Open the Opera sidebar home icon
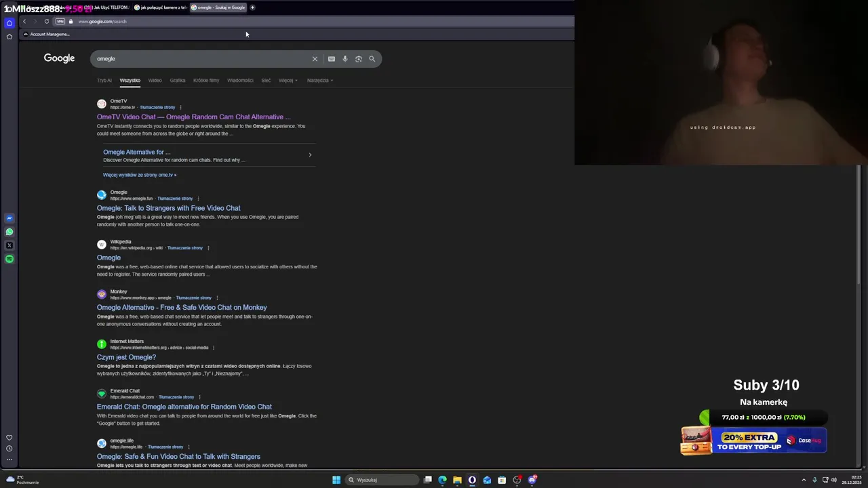The height and width of the screenshot is (488, 868). tap(9, 22)
